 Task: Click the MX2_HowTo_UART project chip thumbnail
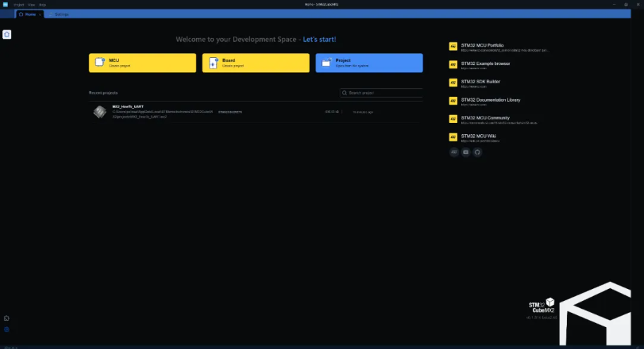click(100, 112)
